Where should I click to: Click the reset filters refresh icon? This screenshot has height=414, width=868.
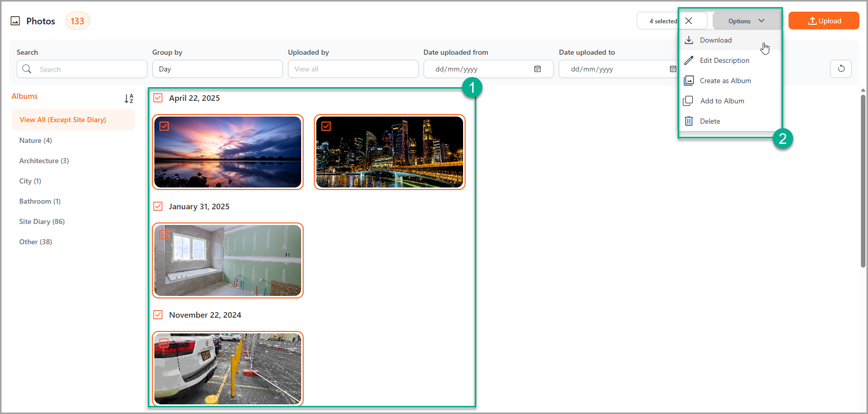841,69
